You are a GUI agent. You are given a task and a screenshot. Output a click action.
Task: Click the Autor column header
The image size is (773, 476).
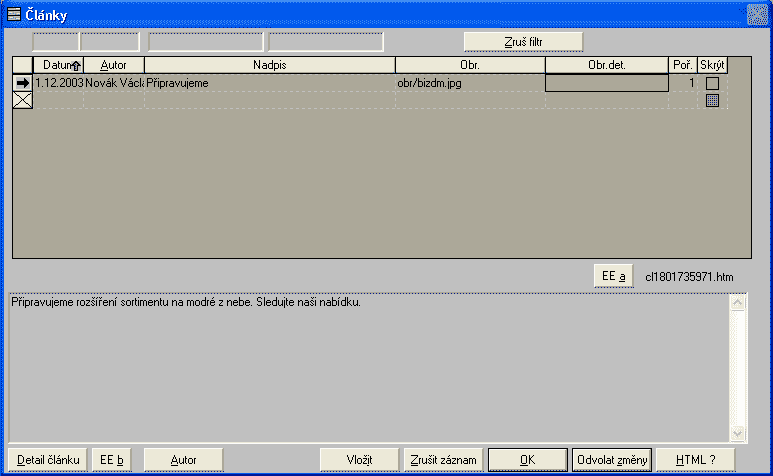114,65
